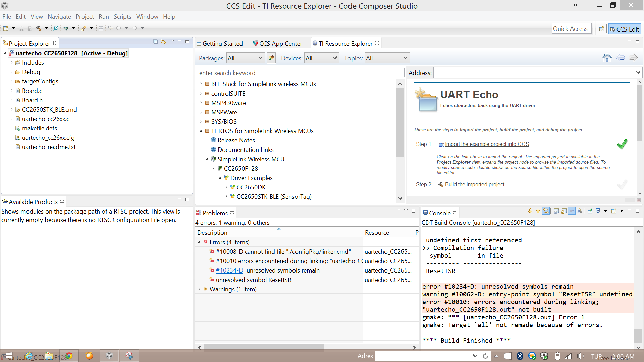
Task: Show previous console error up arrow
Action: pyautogui.click(x=538, y=211)
